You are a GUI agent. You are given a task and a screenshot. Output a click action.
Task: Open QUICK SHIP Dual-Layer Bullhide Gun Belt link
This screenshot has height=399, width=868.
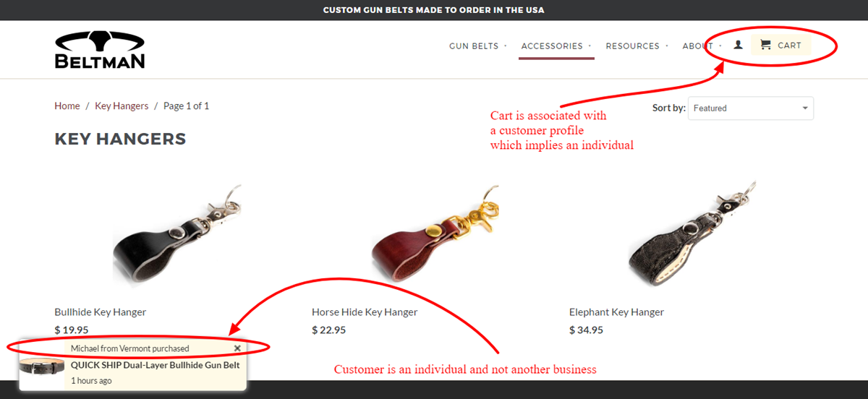[x=155, y=365]
